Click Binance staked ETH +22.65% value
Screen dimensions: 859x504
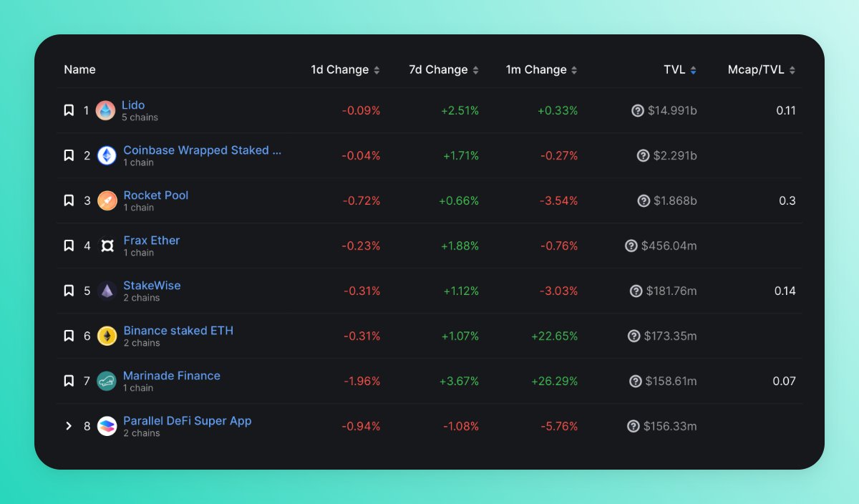coord(555,336)
